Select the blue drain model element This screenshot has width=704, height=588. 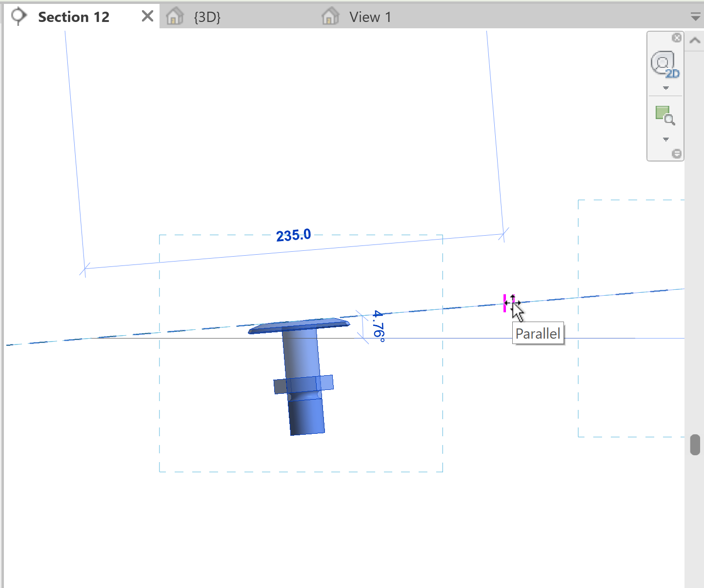pyautogui.click(x=302, y=376)
